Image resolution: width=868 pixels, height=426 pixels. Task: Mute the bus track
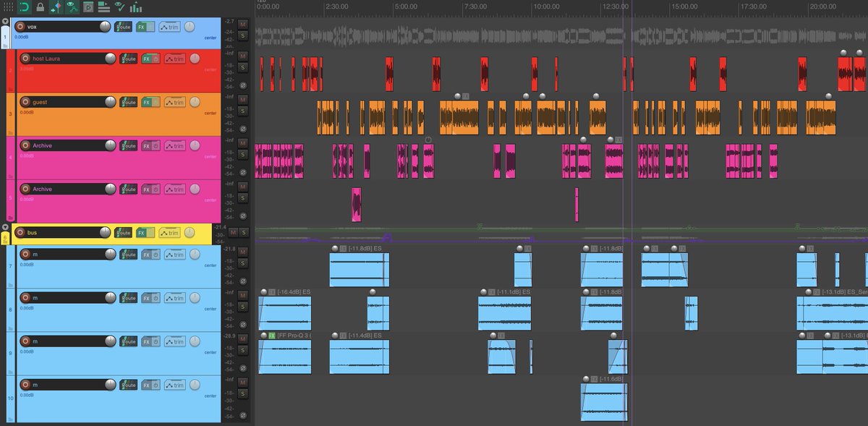click(234, 232)
